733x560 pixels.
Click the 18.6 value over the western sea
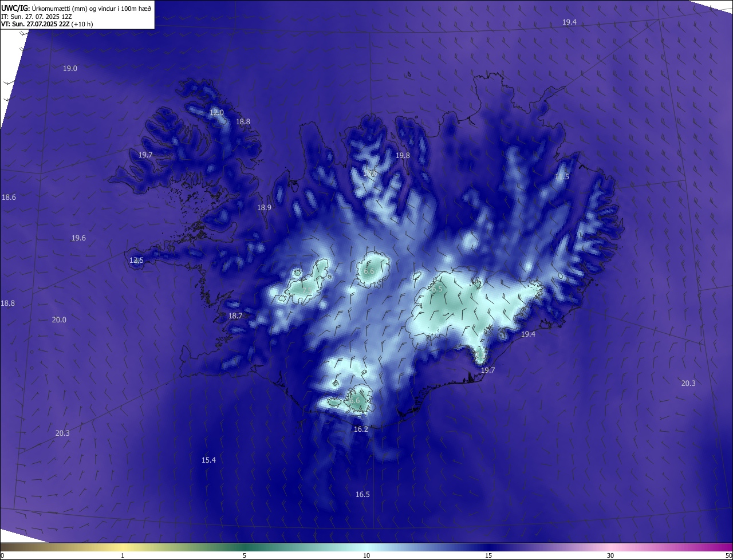(9, 198)
